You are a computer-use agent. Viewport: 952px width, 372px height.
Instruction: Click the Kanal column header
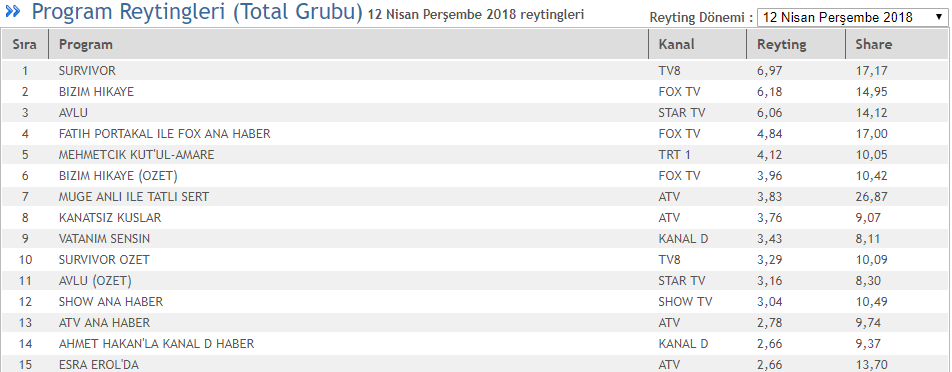pyautogui.click(x=676, y=44)
